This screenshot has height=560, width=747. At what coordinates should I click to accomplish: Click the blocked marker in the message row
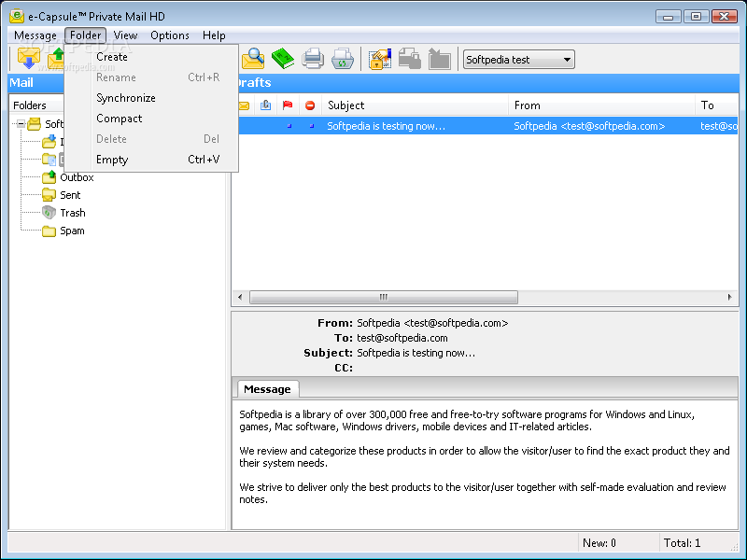click(312, 126)
